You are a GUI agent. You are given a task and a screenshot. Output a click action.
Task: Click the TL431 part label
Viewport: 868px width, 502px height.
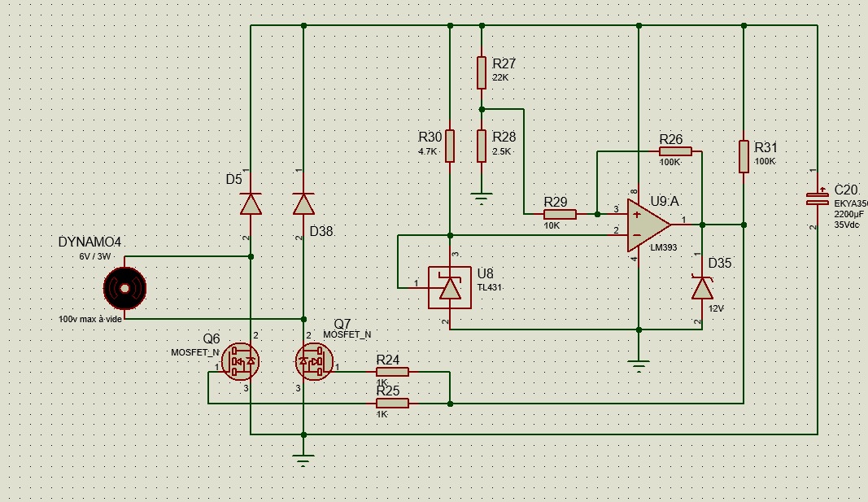pyautogui.click(x=490, y=287)
